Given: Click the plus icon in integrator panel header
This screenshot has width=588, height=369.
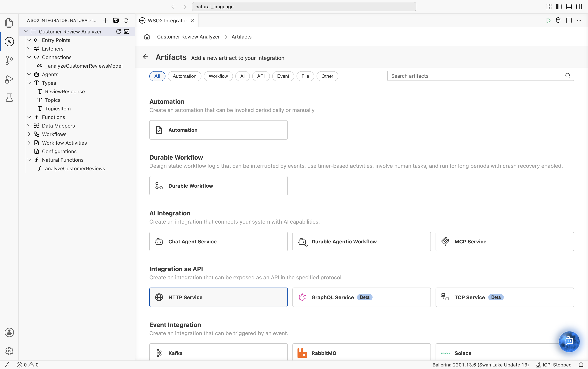Looking at the screenshot, I should coord(105,20).
